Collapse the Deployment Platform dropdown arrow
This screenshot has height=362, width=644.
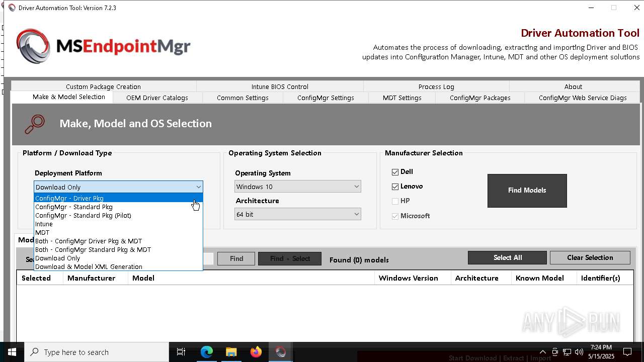click(198, 187)
